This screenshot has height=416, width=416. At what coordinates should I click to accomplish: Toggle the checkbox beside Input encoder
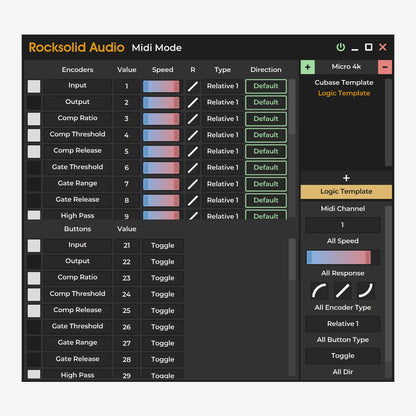[x=34, y=86]
